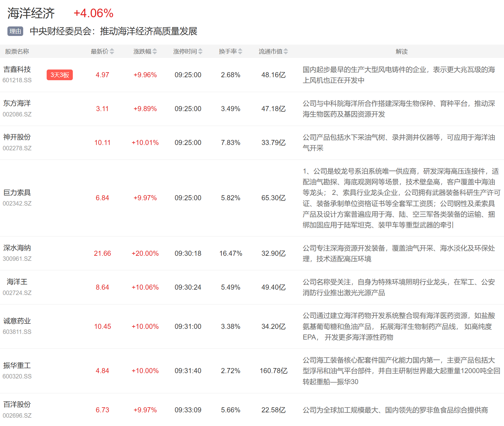
Task: Click the 解读 column header
Action: click(401, 51)
